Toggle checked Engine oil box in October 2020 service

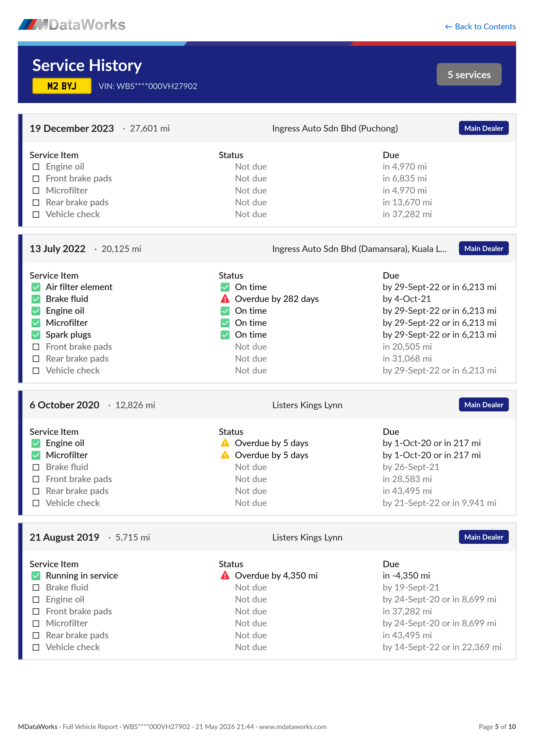pos(36,443)
